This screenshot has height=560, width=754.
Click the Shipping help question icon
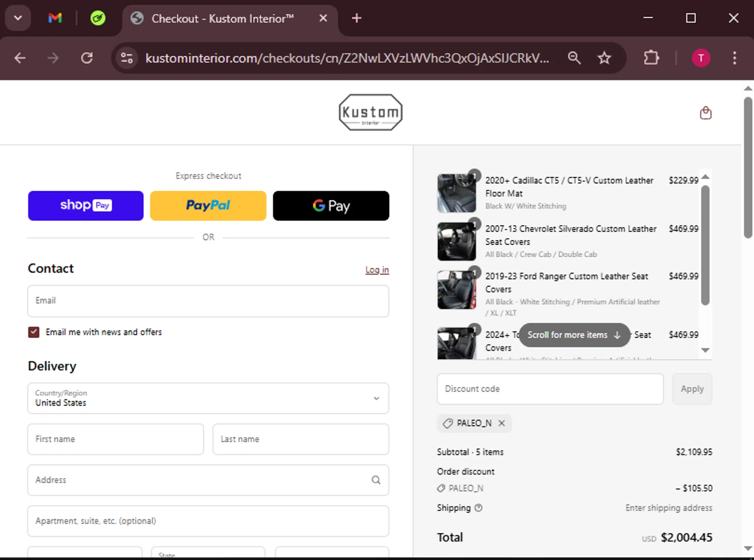coord(479,508)
